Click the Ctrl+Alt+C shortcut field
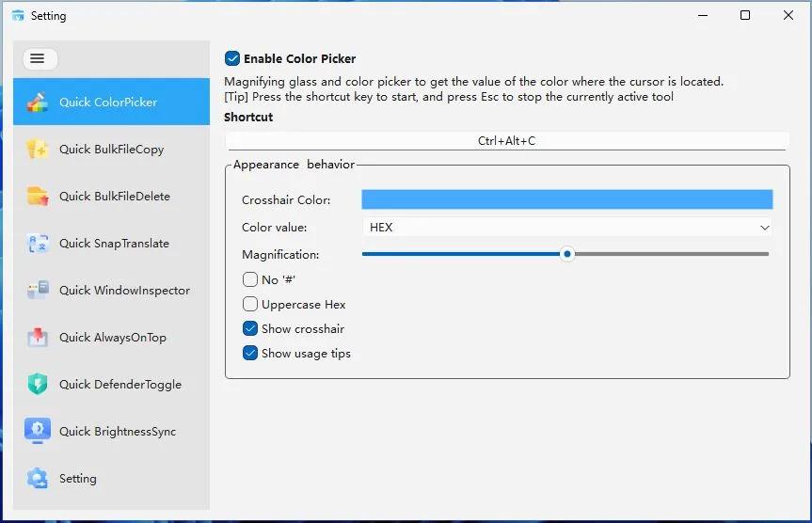This screenshot has width=812, height=523. pyautogui.click(x=506, y=141)
